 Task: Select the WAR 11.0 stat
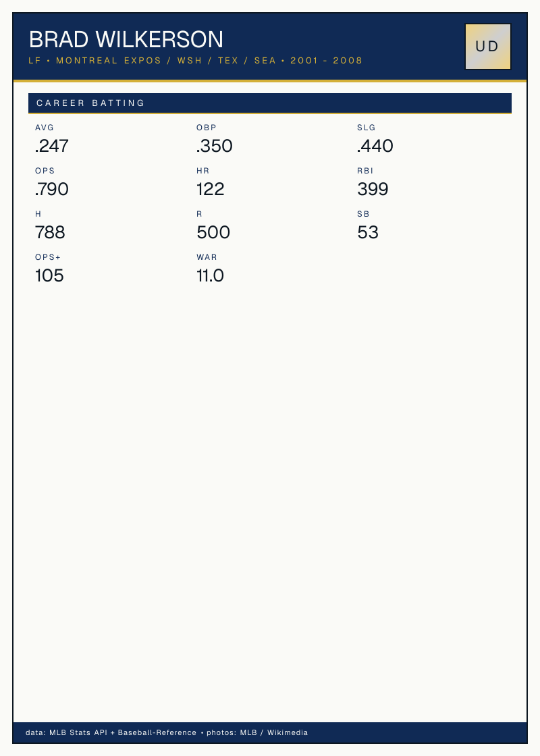(210, 269)
